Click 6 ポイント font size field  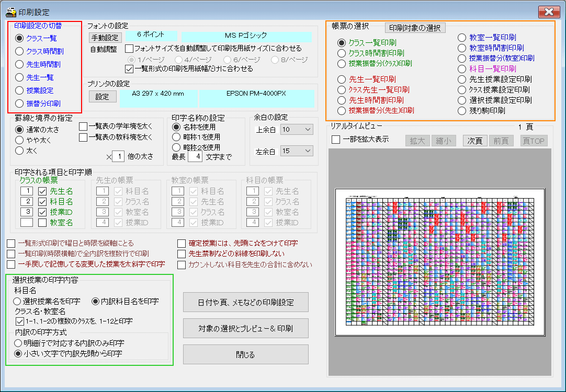click(x=151, y=36)
